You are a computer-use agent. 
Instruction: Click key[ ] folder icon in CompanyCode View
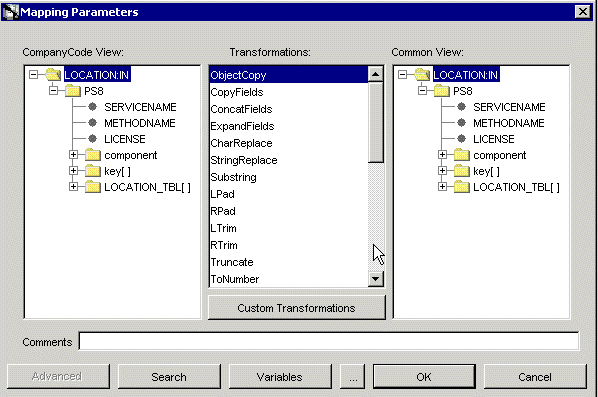click(93, 171)
